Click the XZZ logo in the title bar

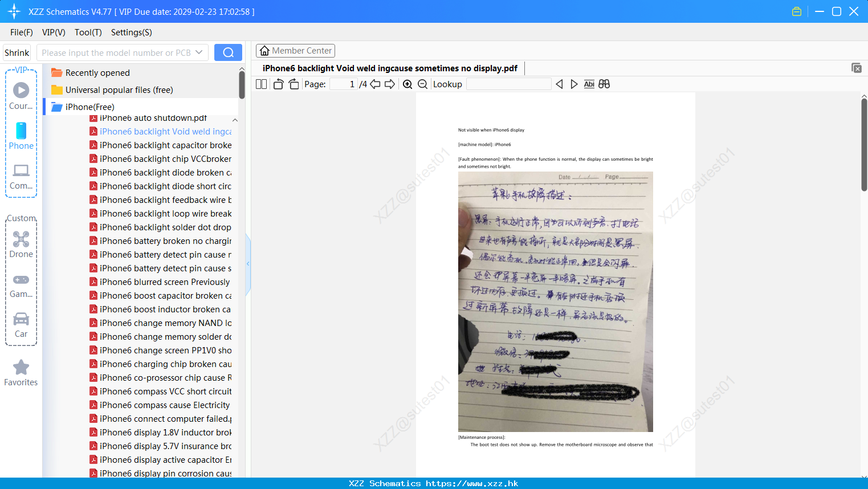point(14,11)
